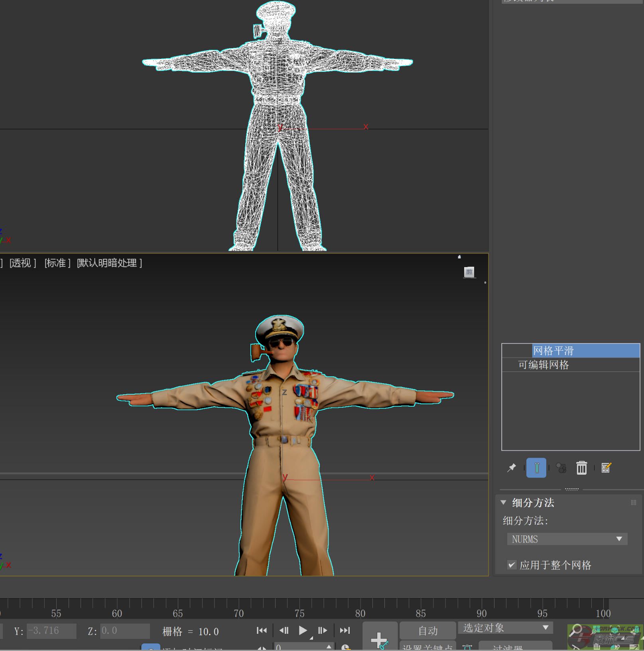Click Make Unique icon in modifier stack
The height and width of the screenshot is (651, 644).
pyautogui.click(x=561, y=468)
